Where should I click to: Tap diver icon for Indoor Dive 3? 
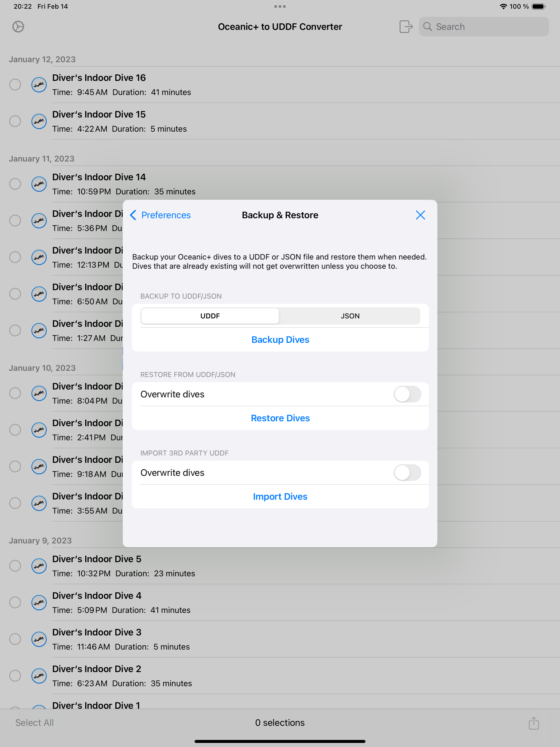[39, 639]
